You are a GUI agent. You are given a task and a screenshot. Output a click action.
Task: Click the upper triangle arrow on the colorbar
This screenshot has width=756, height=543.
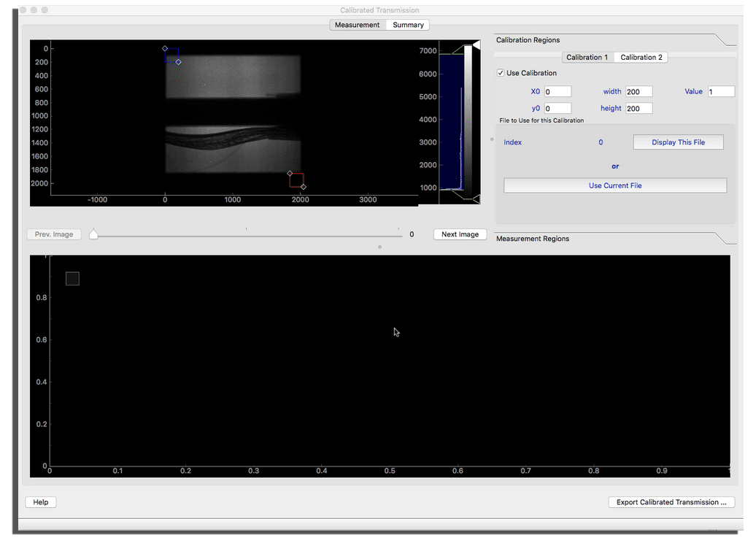(x=478, y=44)
